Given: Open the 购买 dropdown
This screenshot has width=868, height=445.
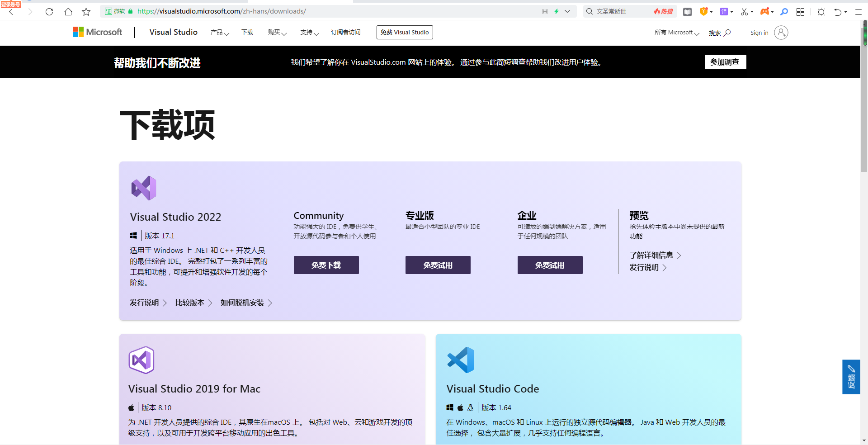Looking at the screenshot, I should (277, 33).
